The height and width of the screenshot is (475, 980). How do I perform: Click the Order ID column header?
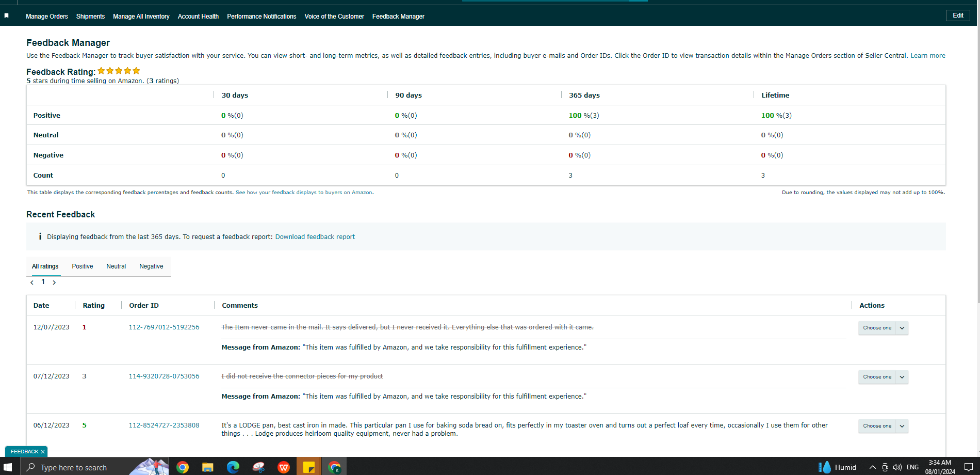144,306
